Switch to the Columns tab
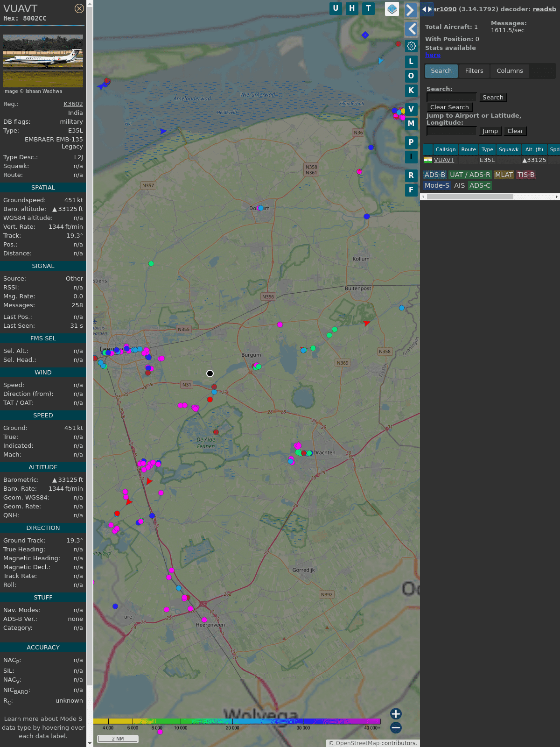This screenshot has width=560, height=747. (x=510, y=71)
